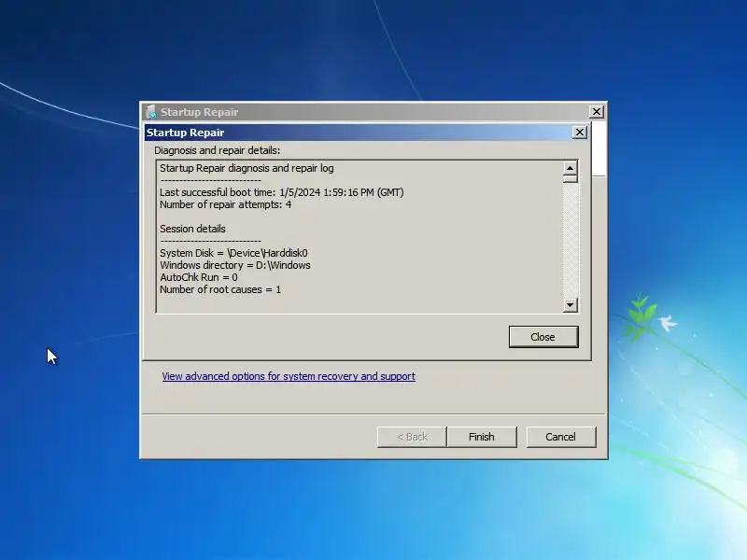The height and width of the screenshot is (560, 747).
Task: Select the 'Number of root causes = 1' line
Action: coord(220,289)
